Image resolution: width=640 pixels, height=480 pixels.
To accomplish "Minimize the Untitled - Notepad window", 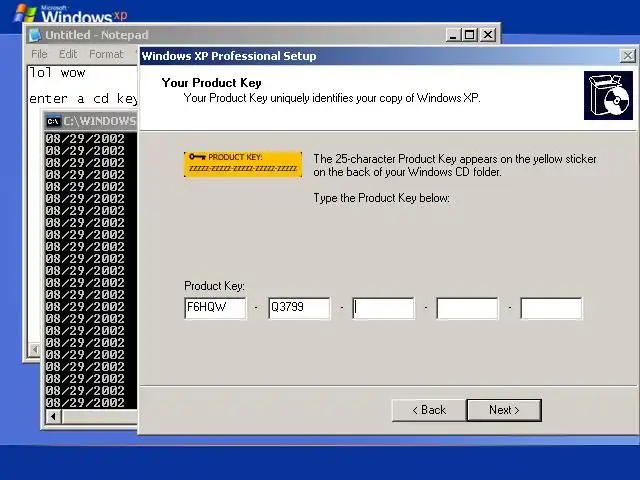I will 453,35.
